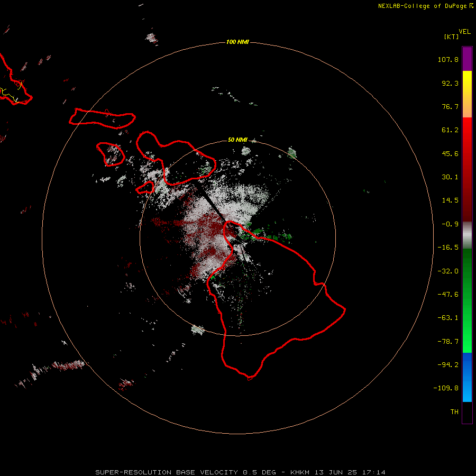Select the -47.6 legend value
This screenshot has width=476, height=476.
point(448,295)
